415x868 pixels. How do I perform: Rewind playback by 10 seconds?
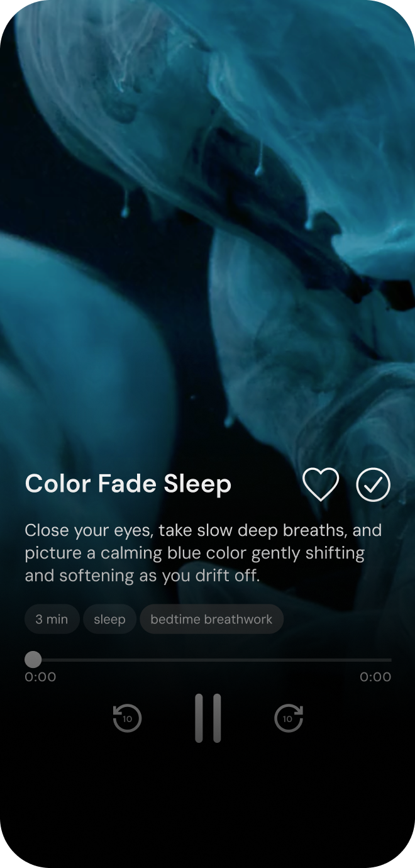coord(127,718)
